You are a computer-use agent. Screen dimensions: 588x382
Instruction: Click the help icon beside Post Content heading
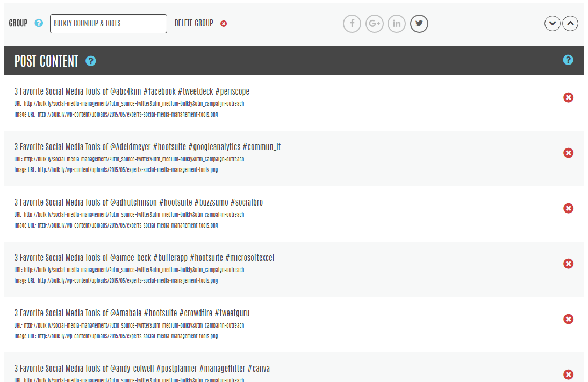pos(91,61)
